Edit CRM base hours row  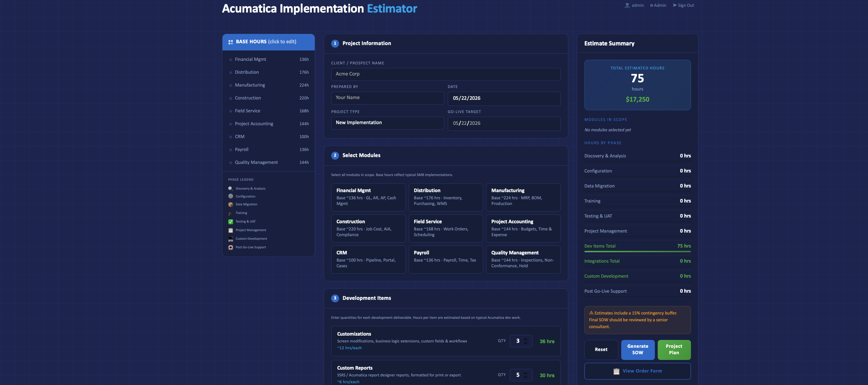click(269, 137)
